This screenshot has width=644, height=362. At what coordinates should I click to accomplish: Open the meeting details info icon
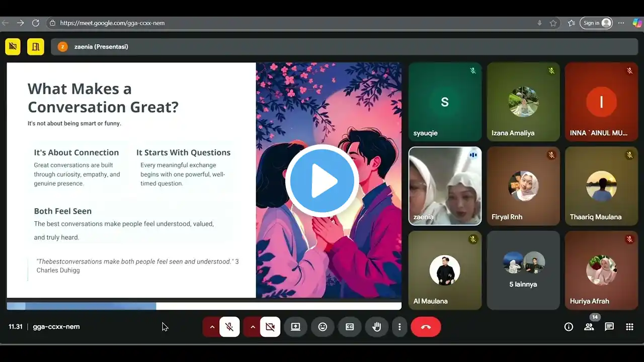click(x=569, y=327)
